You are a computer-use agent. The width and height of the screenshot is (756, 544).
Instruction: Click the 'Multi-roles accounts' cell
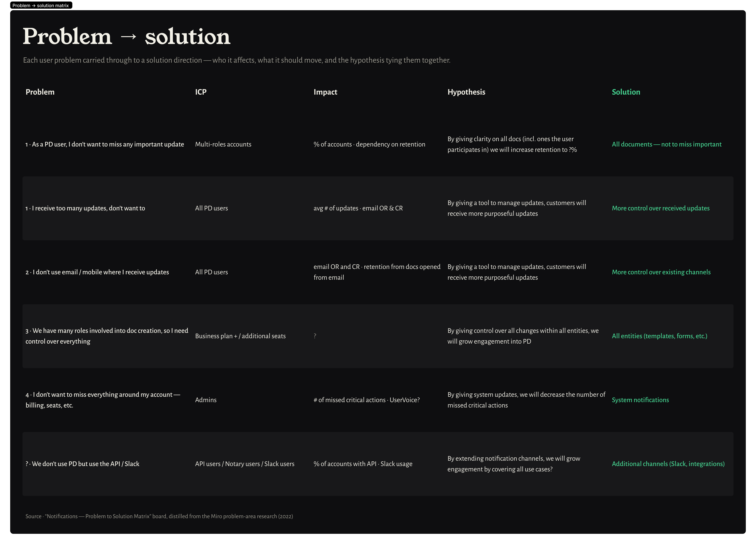point(223,144)
